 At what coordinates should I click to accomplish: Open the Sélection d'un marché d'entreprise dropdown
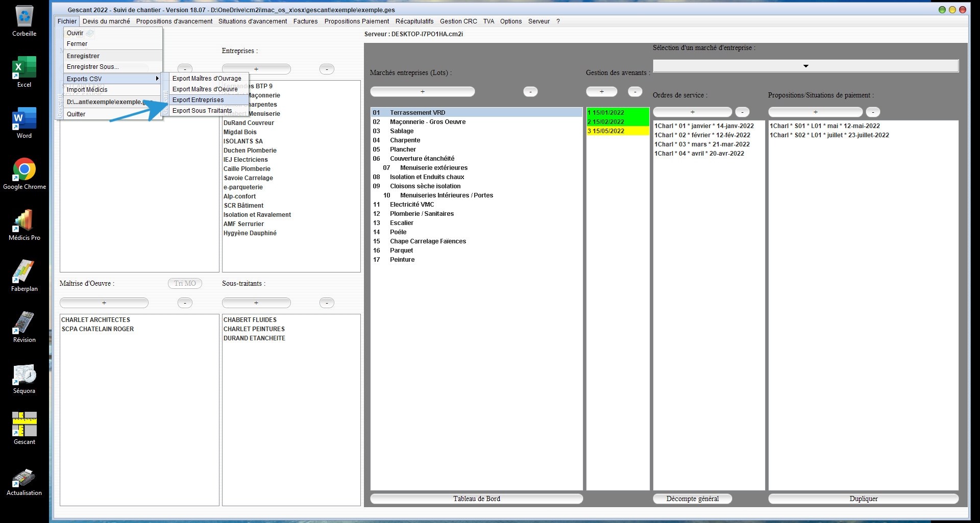805,66
